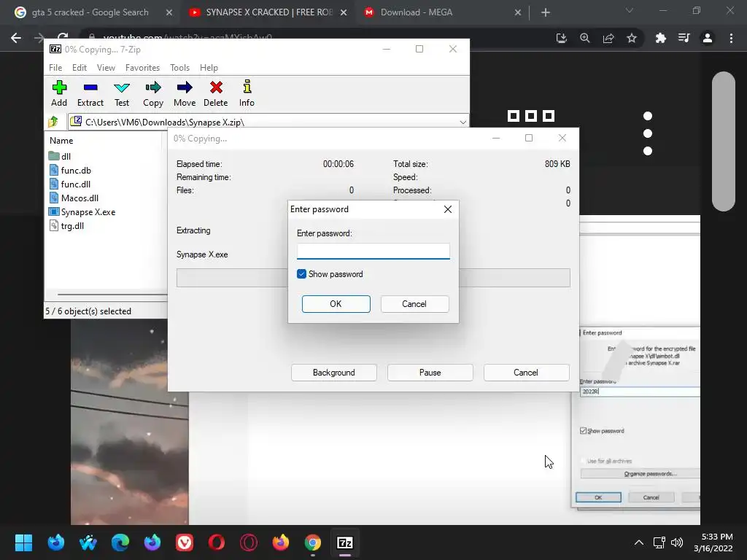Uncheck the Show password checkbox
Screen dimensions: 747x560
pos(301,274)
